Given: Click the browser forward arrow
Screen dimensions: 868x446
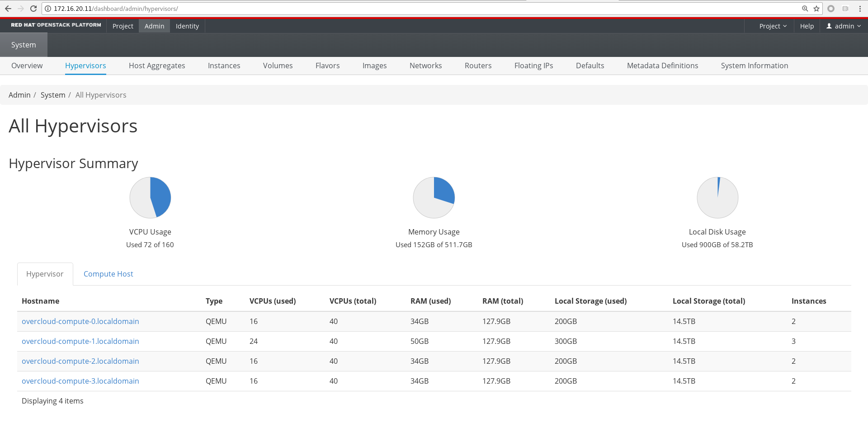Looking at the screenshot, I should point(21,9).
